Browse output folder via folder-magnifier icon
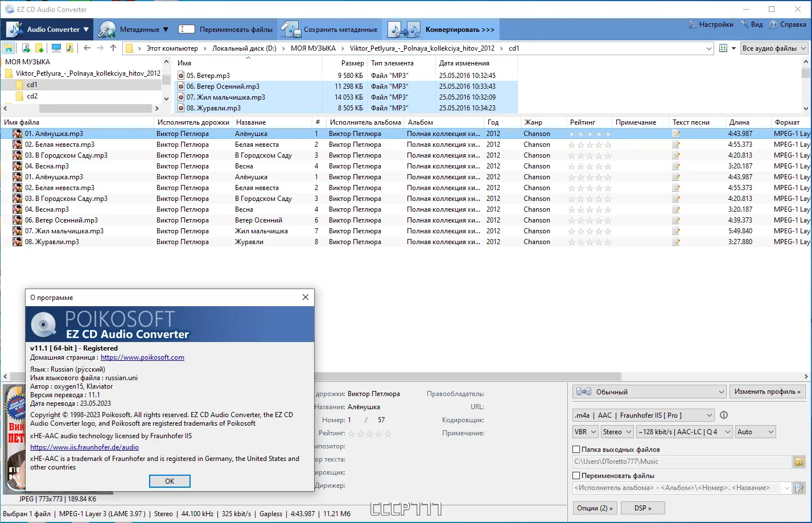 pyautogui.click(x=799, y=462)
